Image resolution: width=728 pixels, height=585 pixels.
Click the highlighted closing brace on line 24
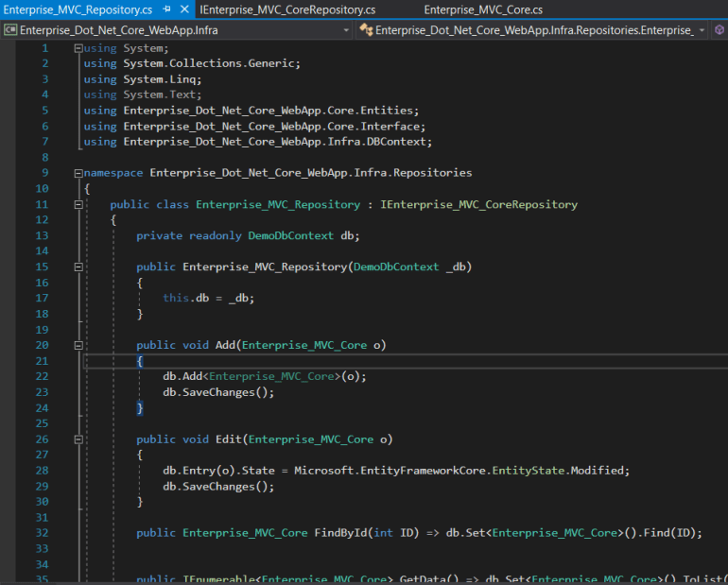coord(140,408)
